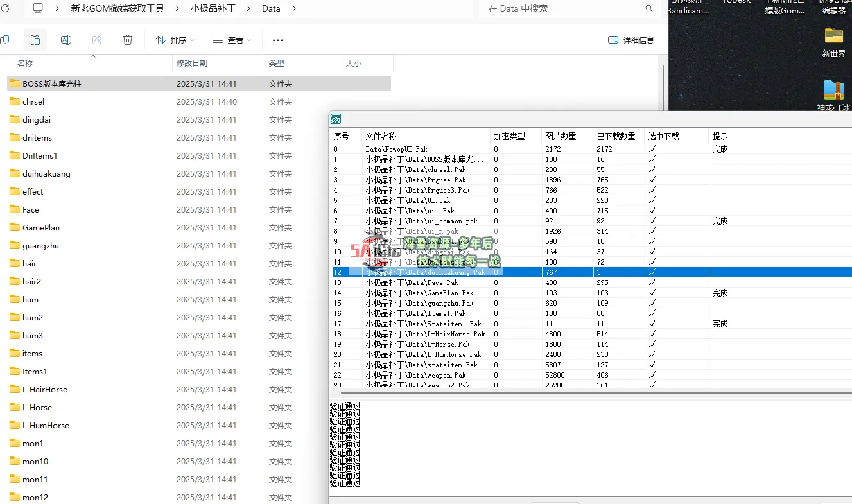Click the folder icon beside mon10
The image size is (852, 504).
15,461
